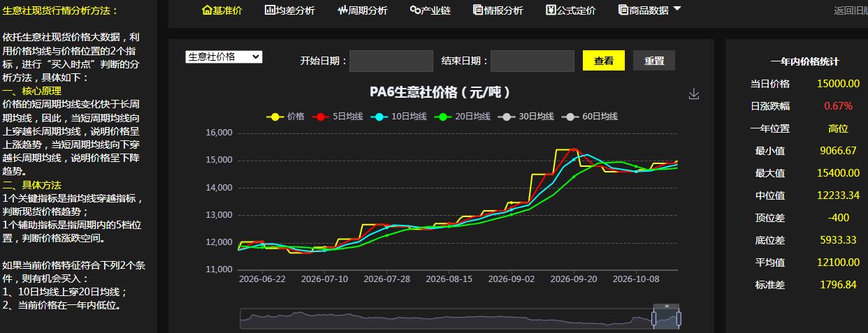Viewport: 868px width, 333px height.
Task: Toggle the 20日均线 legend series
Action: pyautogui.click(x=462, y=117)
